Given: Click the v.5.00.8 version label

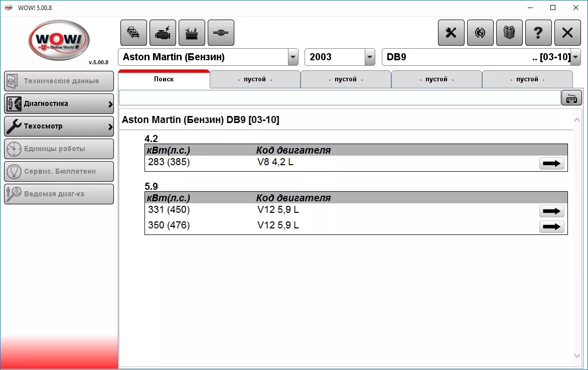Looking at the screenshot, I should [x=99, y=62].
